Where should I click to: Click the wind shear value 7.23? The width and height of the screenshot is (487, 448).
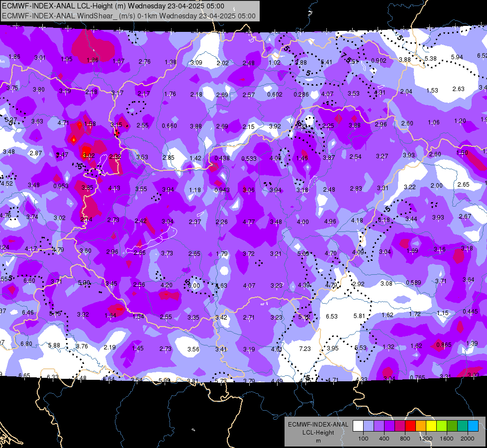point(304,349)
